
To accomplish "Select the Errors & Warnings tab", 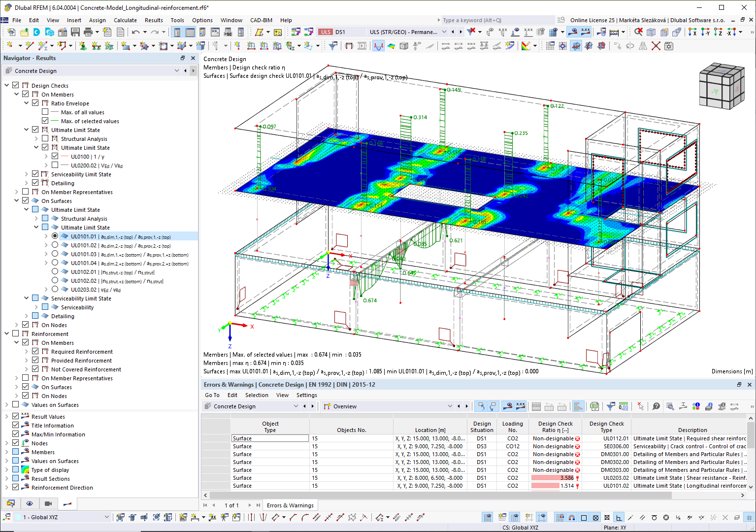I will coord(290,505).
